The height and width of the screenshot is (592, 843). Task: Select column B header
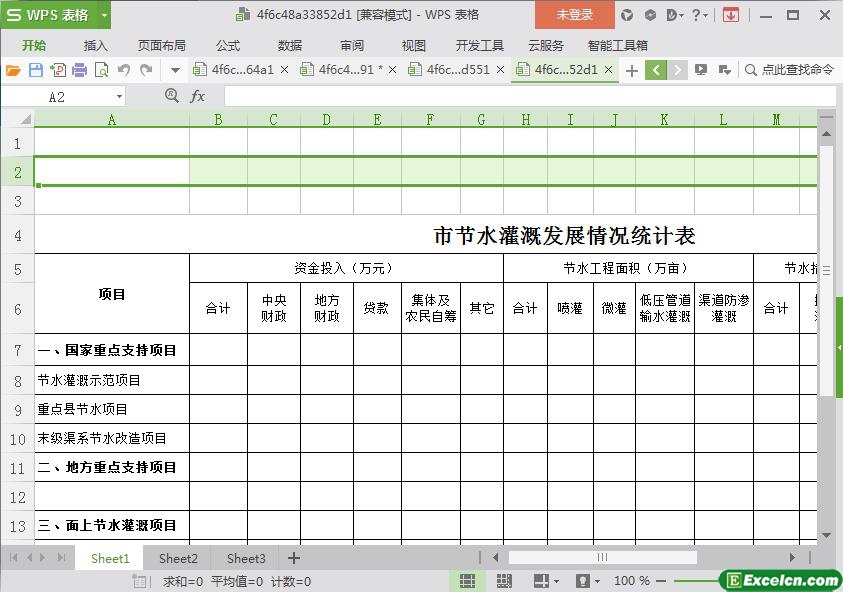tap(218, 119)
